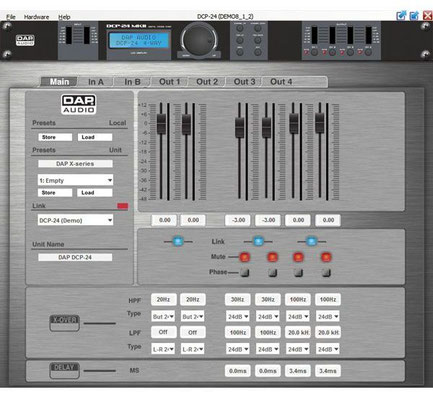This screenshot has height=400, width=433.
Task: Open output 1 HPF type 24dB dropdown
Action: click(238, 317)
